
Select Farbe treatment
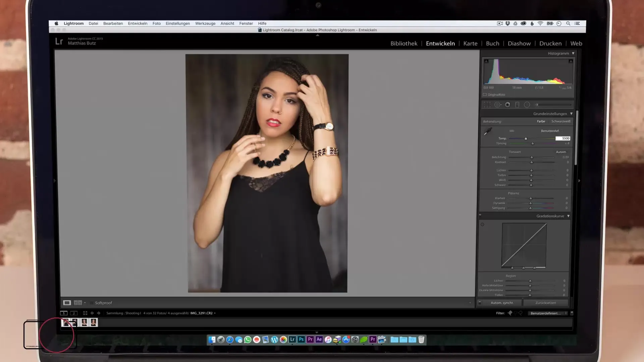[x=541, y=121]
